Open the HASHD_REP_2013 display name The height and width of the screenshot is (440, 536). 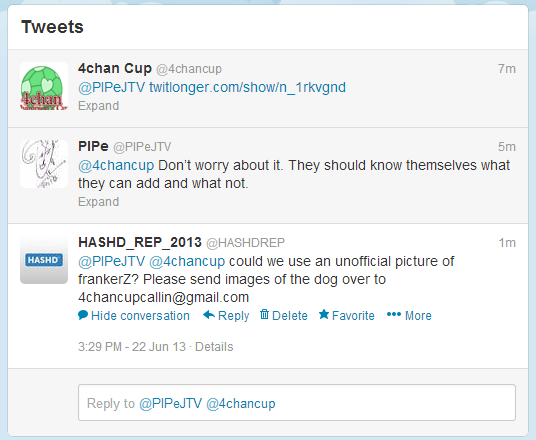click(140, 242)
